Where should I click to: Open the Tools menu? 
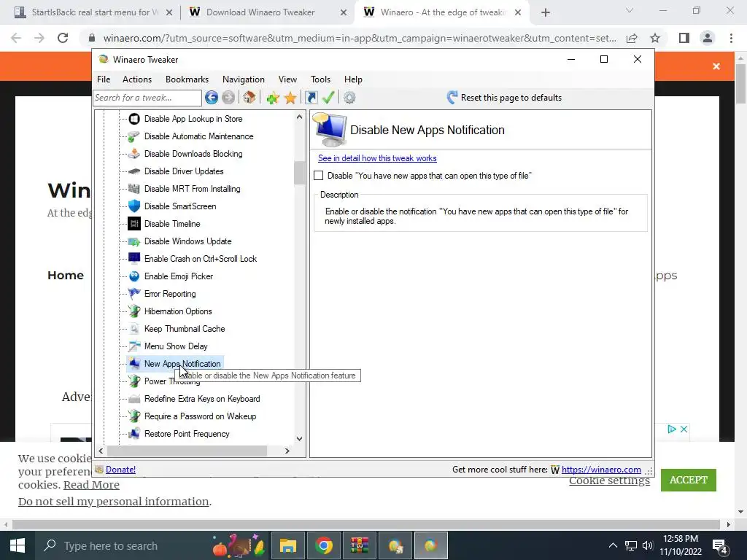pyautogui.click(x=320, y=79)
